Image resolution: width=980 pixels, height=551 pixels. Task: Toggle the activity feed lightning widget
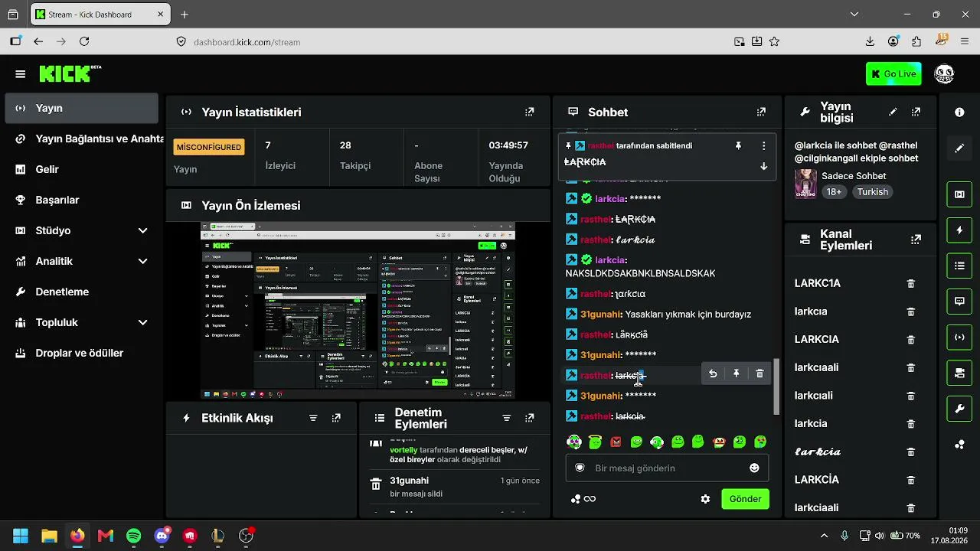pos(959,230)
